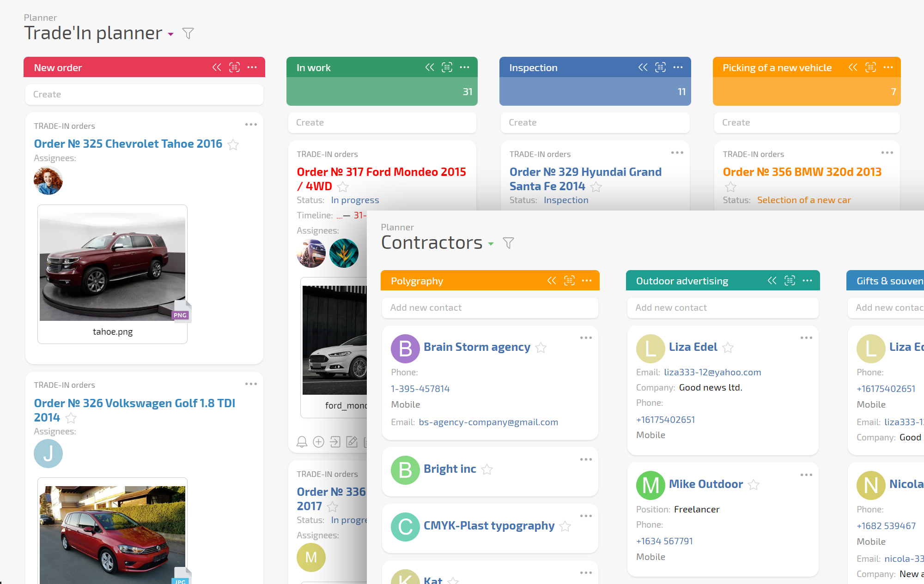Image resolution: width=924 pixels, height=584 pixels.
Task: Open the Contractors planner dropdown arrow
Action: point(491,244)
